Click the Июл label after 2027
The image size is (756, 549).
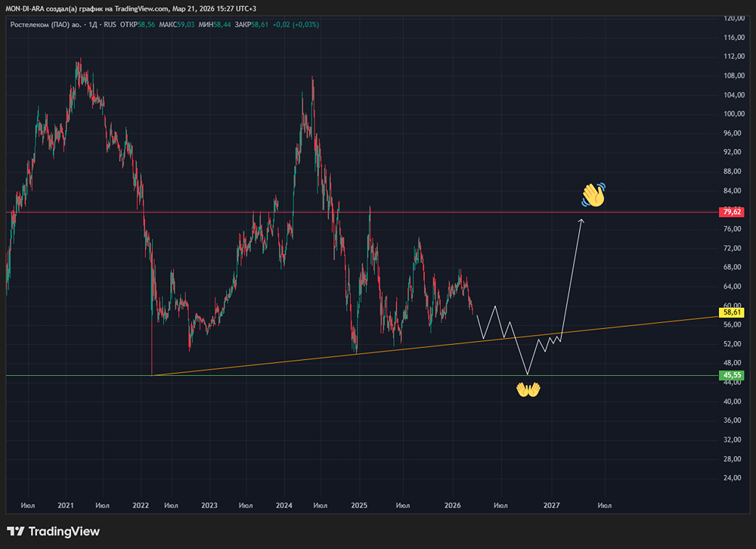coord(605,506)
